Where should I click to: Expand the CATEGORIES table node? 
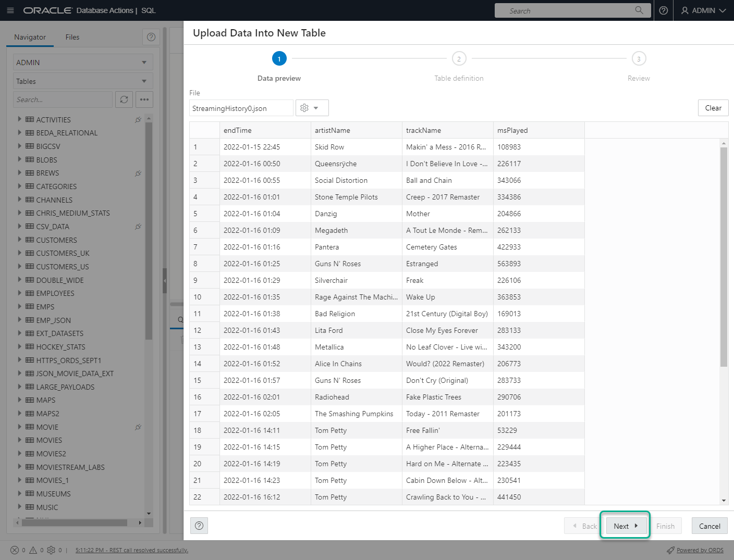click(19, 186)
